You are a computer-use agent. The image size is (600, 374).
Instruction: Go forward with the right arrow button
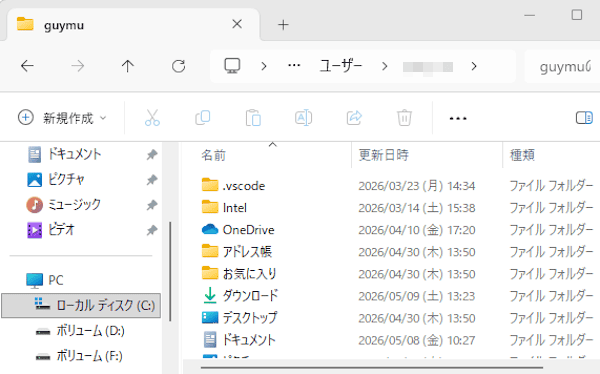[78, 66]
